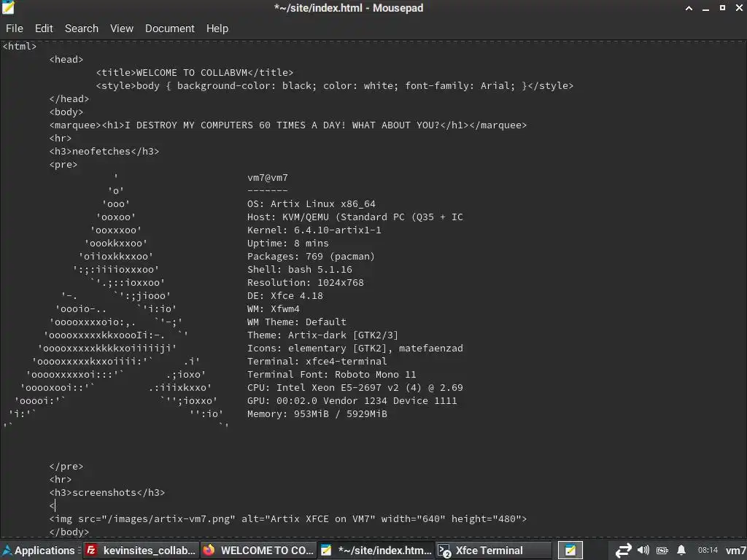
Task: Click the closing </body> tag line
Action: point(69,532)
